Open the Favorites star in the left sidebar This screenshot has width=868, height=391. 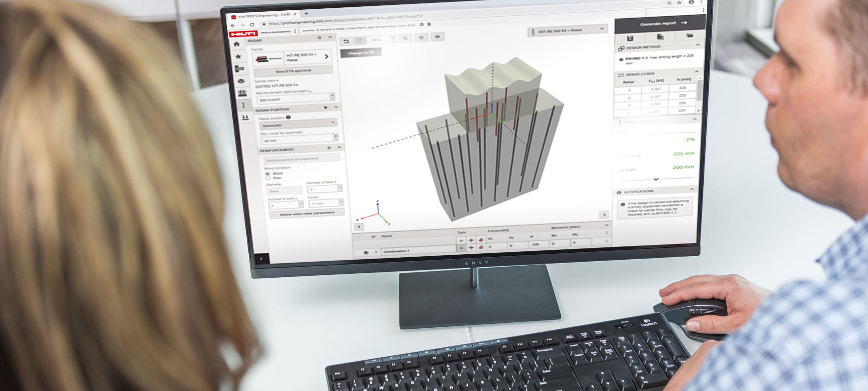pos(238,56)
